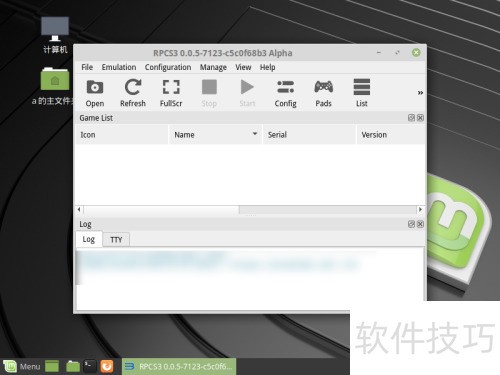Viewport: 500px width, 375px height.
Task: Refresh the game list
Action: point(133,93)
